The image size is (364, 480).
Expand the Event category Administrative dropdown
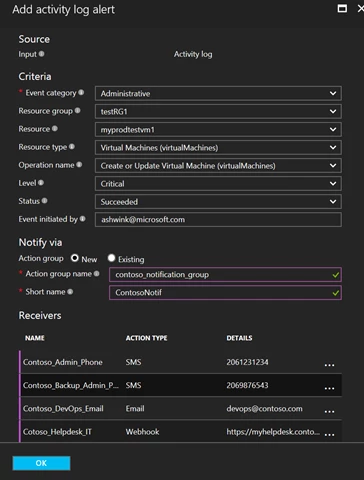pyautogui.click(x=218, y=93)
